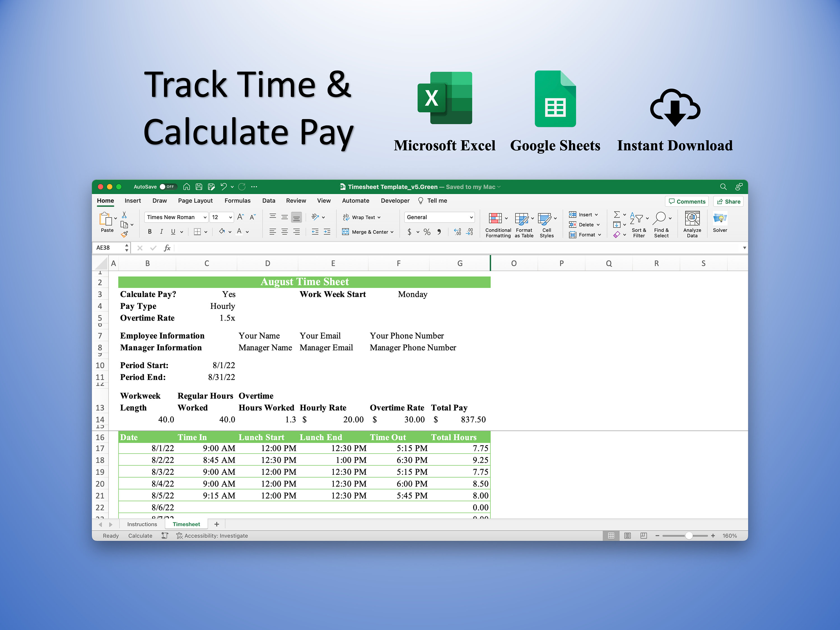840x630 pixels.
Task: Click the Search magnifier in title bar
Action: click(723, 186)
